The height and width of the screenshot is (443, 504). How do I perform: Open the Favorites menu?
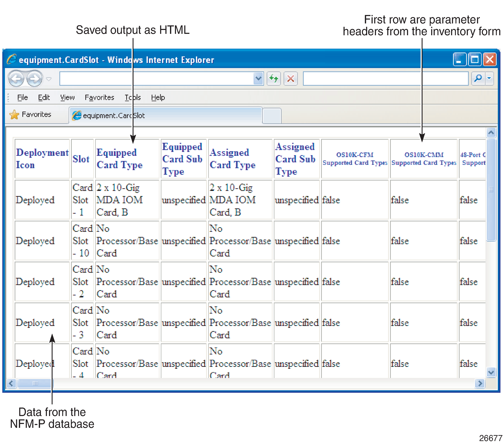click(x=100, y=97)
